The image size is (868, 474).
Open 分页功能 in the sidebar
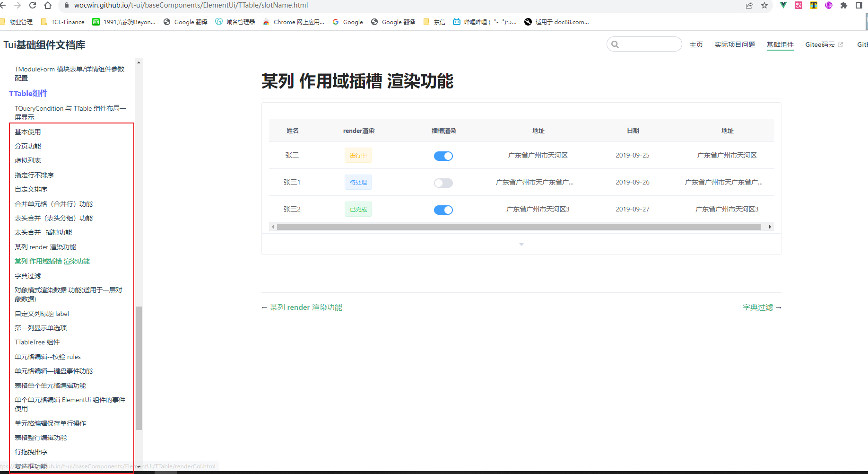click(x=28, y=146)
